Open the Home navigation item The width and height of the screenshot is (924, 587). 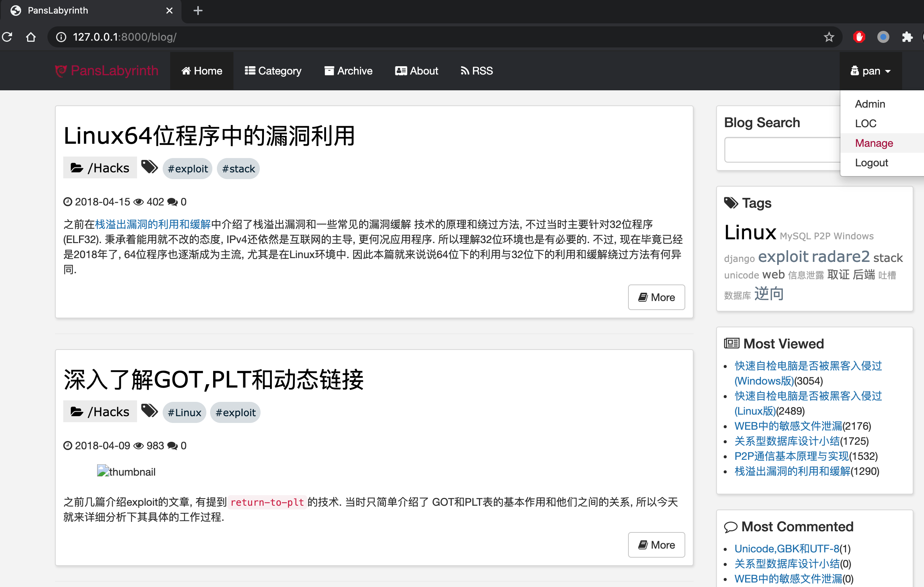coord(202,71)
